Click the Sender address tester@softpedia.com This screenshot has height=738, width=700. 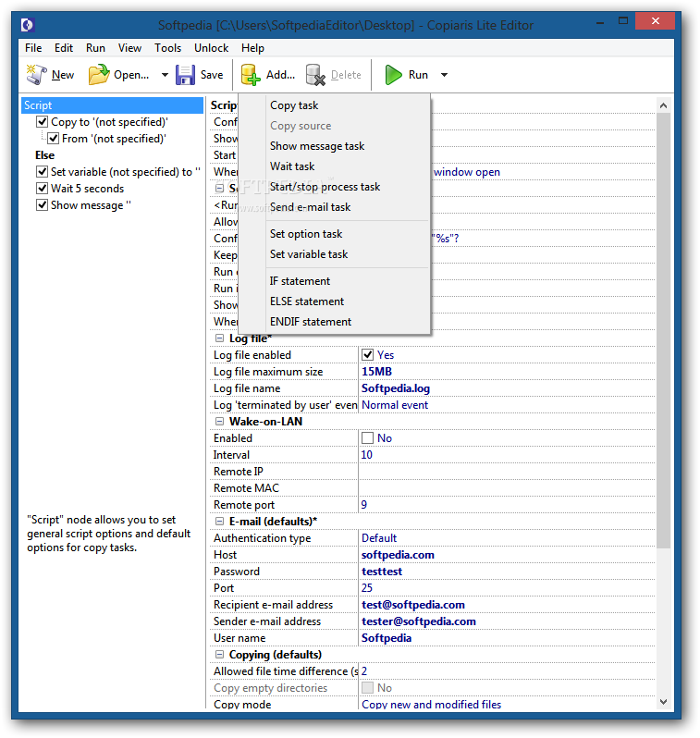pyautogui.click(x=419, y=621)
